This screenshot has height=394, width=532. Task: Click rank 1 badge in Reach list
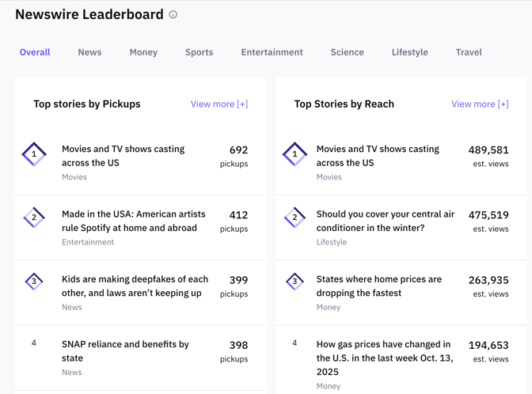coord(294,154)
